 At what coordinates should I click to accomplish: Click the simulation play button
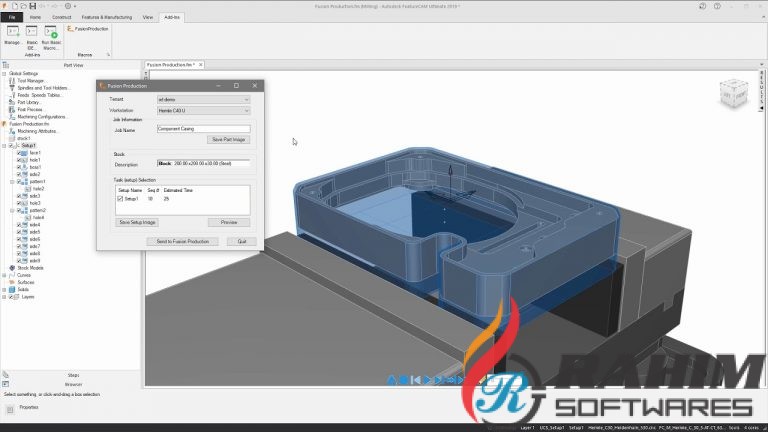[427, 379]
